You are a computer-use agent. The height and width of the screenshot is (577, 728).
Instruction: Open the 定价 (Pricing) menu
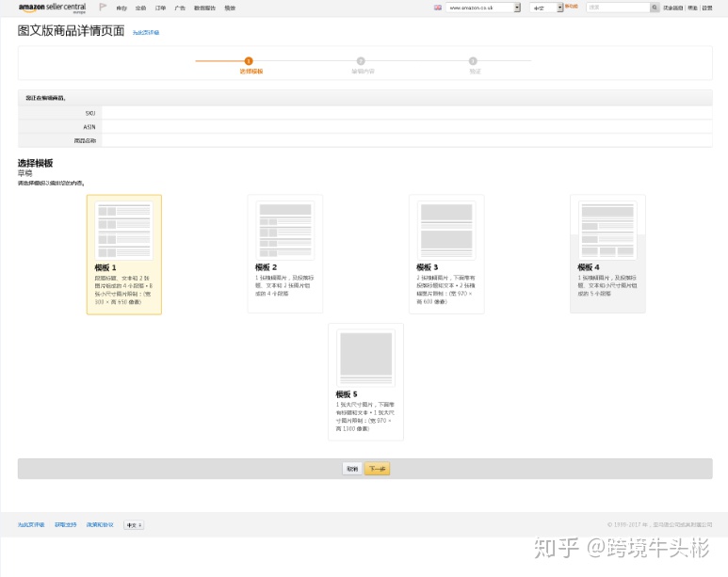140,8
